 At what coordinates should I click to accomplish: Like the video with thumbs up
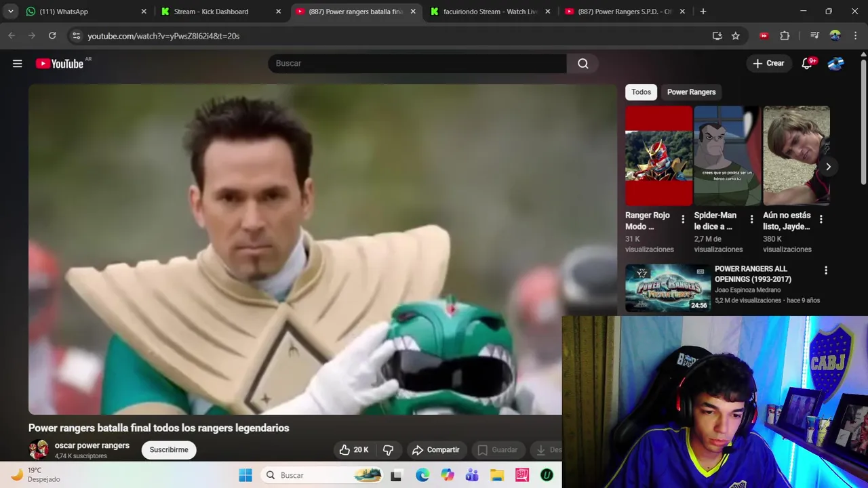[355, 449]
